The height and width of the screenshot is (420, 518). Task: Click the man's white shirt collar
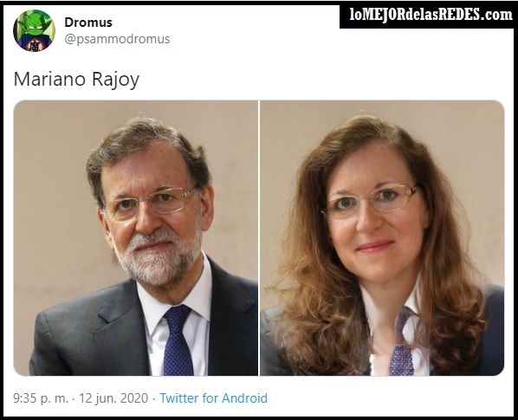(177, 295)
